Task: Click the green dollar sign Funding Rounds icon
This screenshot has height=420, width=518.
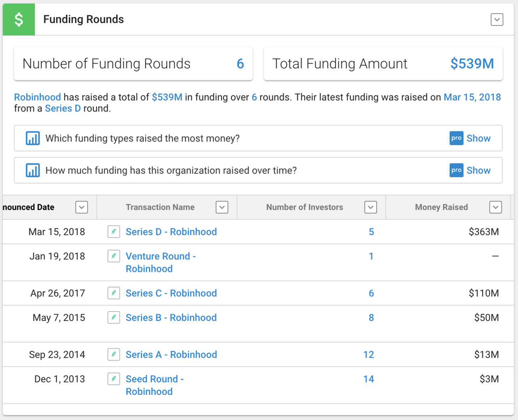Action: point(19,19)
